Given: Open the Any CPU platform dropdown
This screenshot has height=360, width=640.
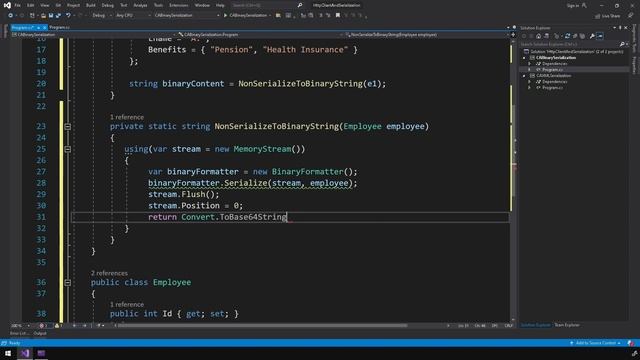Looking at the screenshot, I should 132,16.
